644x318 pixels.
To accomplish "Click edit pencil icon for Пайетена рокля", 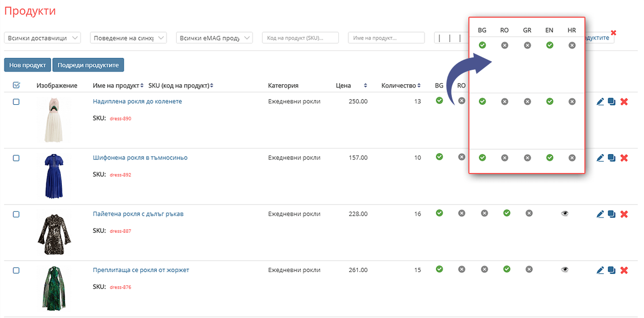I will [x=600, y=214].
